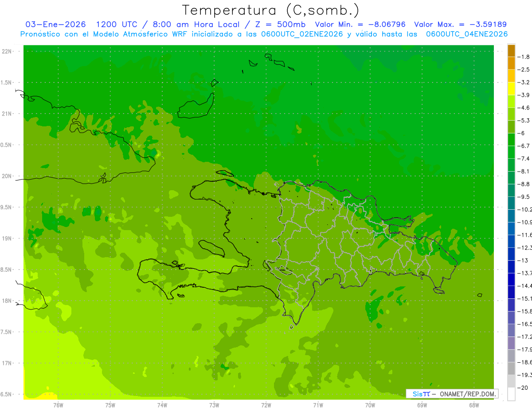Image resolution: width=532 pixels, height=411 pixels.
Task: Click '8:00 am Hora Local' text
Action: [196, 24]
